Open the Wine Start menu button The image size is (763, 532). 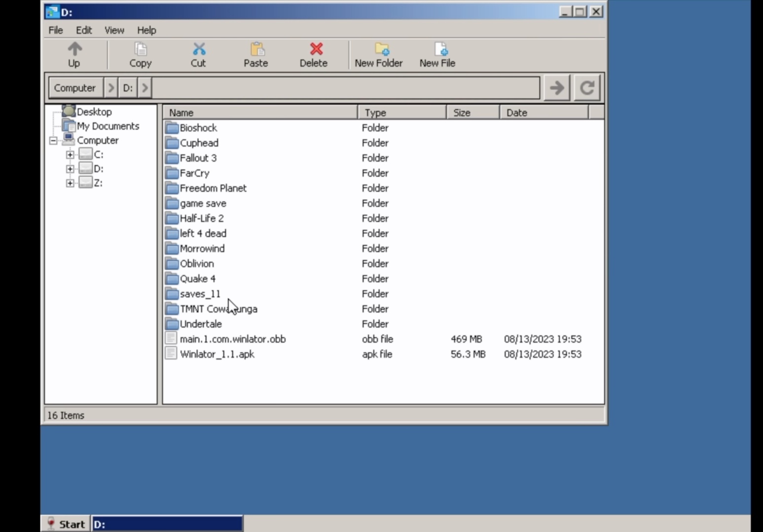click(65, 524)
